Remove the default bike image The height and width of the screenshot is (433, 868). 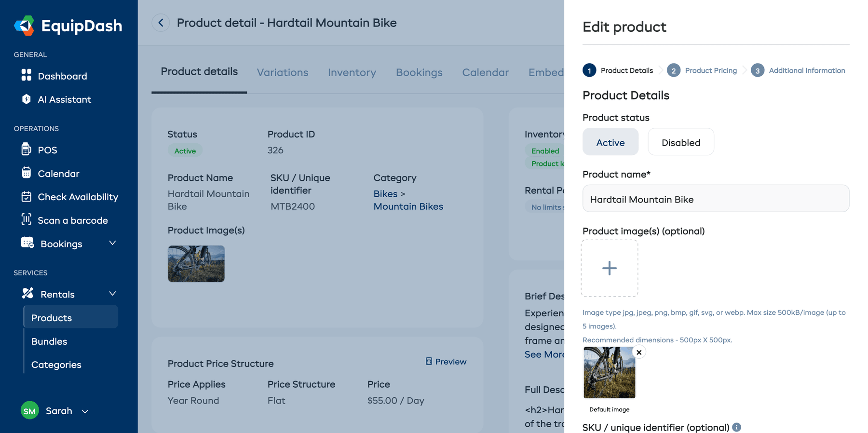639,352
